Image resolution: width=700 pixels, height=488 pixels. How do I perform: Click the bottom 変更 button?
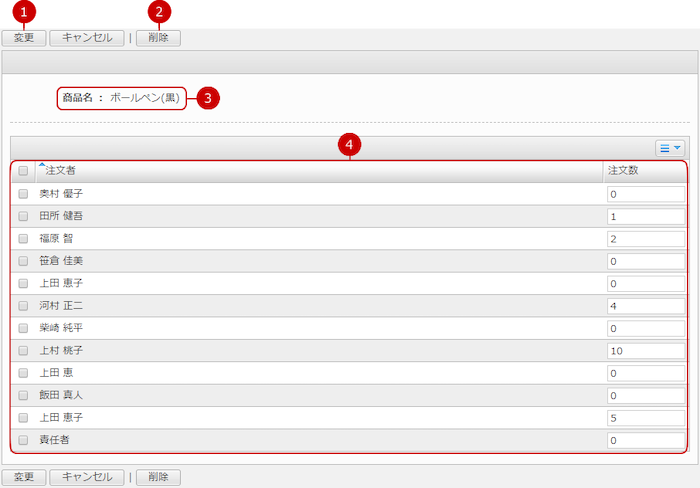pos(24,477)
